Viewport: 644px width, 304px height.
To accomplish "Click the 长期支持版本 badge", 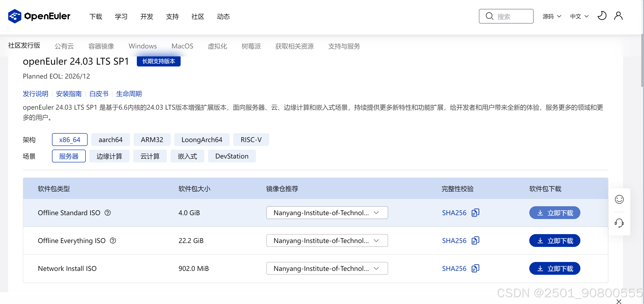I will pyautogui.click(x=158, y=61).
